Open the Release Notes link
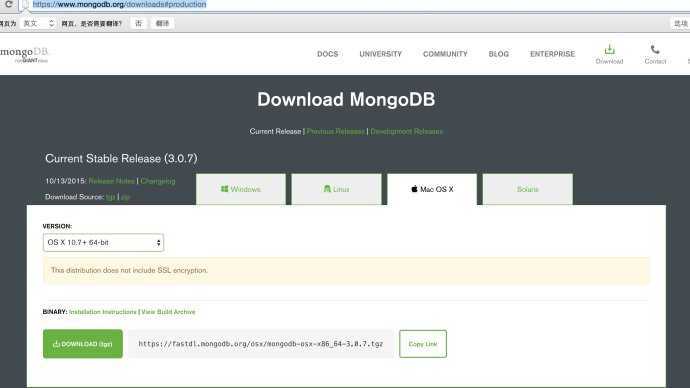The image size is (690, 388). (112, 181)
